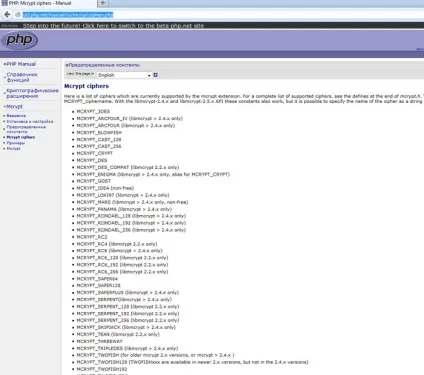
Task: Open 'Введение' sidebar link
Action: click(x=16, y=115)
